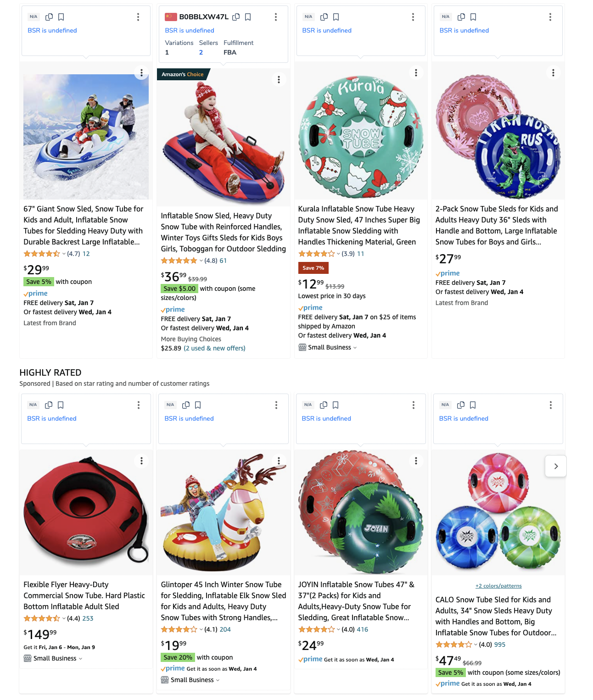
Task: Bookmark the B0BBLXW47L product
Action: [248, 17]
